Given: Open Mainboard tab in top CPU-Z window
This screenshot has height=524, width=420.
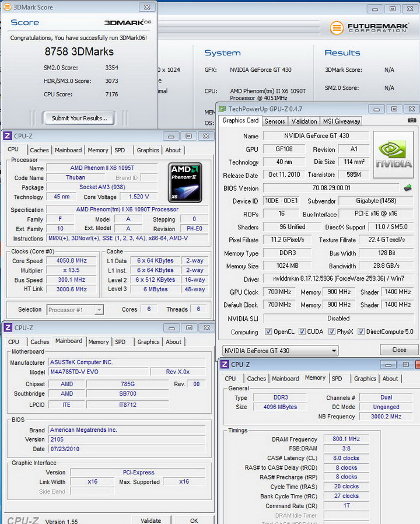Looking at the screenshot, I should (68, 150).
